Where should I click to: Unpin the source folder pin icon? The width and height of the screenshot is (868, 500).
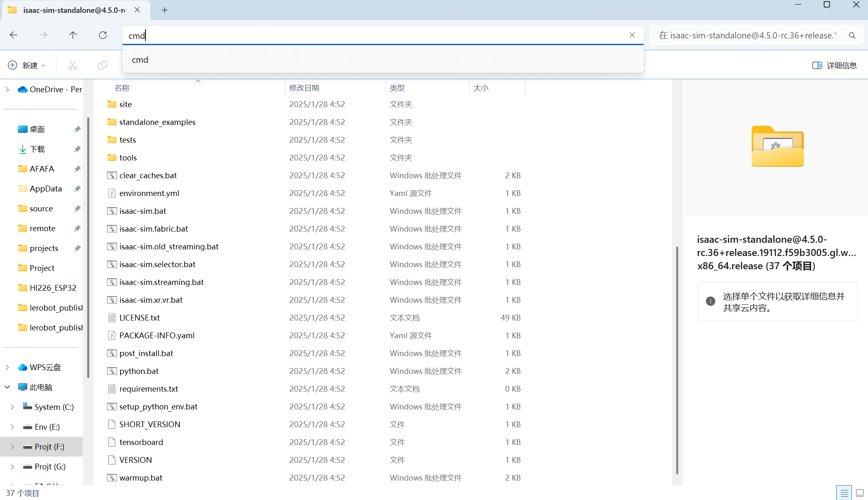point(77,208)
